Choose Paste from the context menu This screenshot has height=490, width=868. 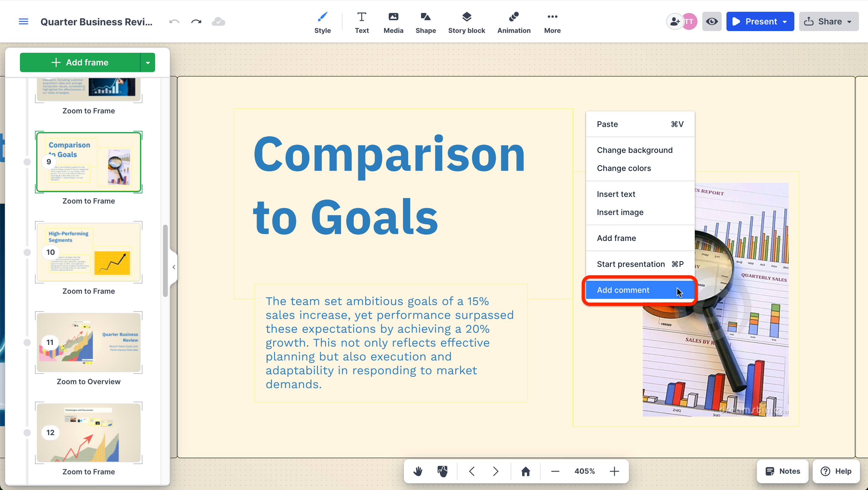tap(640, 124)
